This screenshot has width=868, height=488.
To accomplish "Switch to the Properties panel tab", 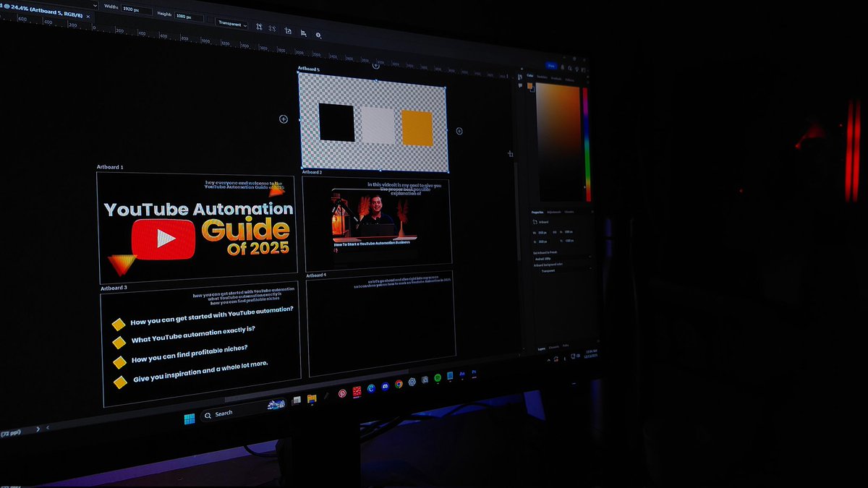I will (537, 213).
